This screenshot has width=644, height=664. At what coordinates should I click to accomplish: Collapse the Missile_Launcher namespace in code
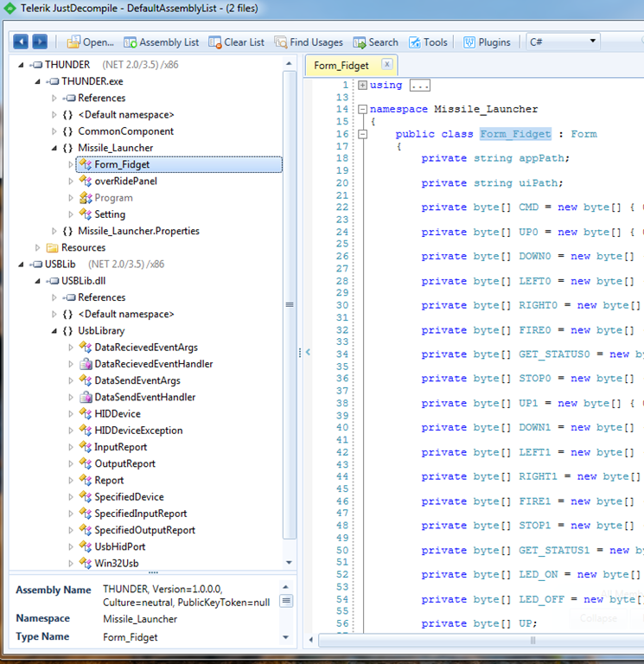(362, 110)
